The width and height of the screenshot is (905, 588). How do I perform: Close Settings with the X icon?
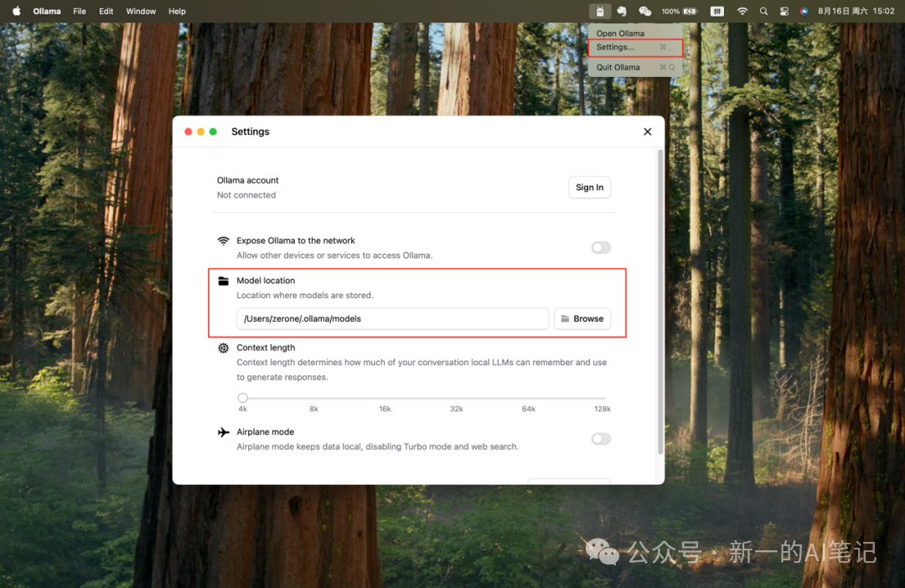tap(648, 132)
